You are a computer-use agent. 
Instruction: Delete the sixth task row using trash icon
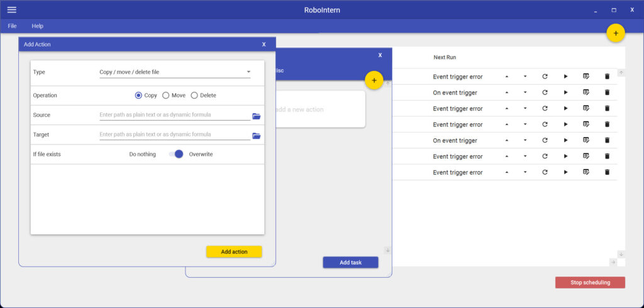pyautogui.click(x=607, y=156)
